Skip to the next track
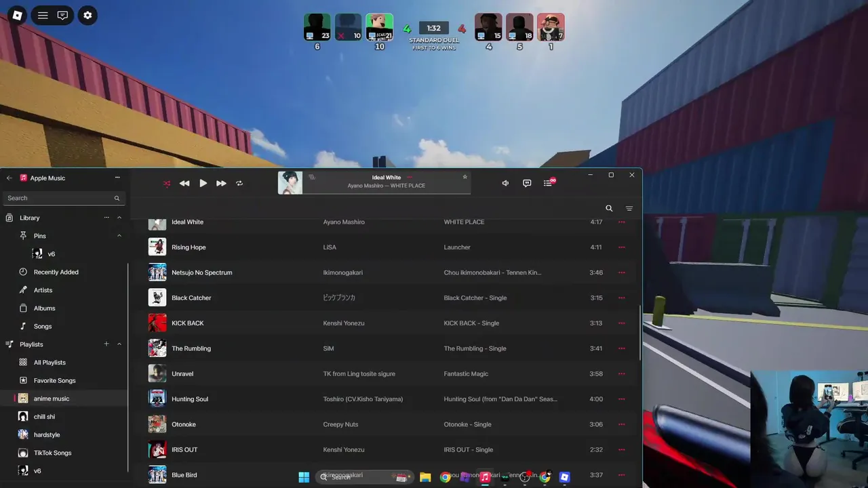The width and height of the screenshot is (868, 488). pos(221,183)
